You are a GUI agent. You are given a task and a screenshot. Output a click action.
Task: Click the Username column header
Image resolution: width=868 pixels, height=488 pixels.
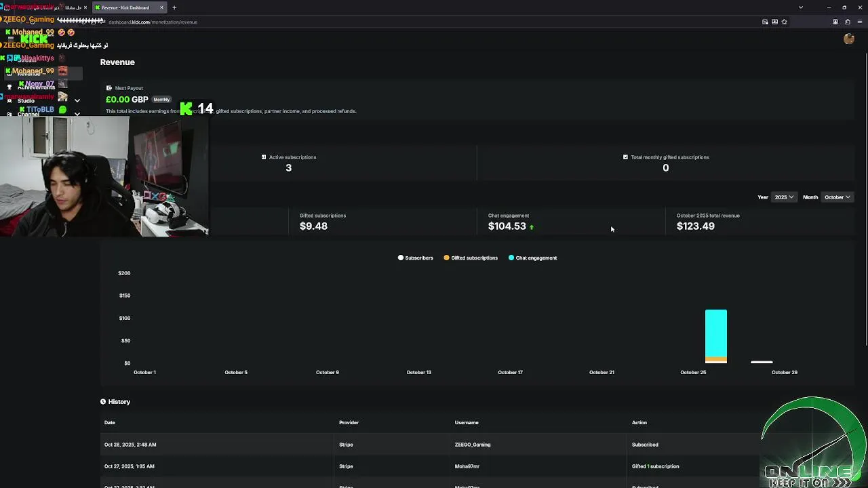coord(467,422)
